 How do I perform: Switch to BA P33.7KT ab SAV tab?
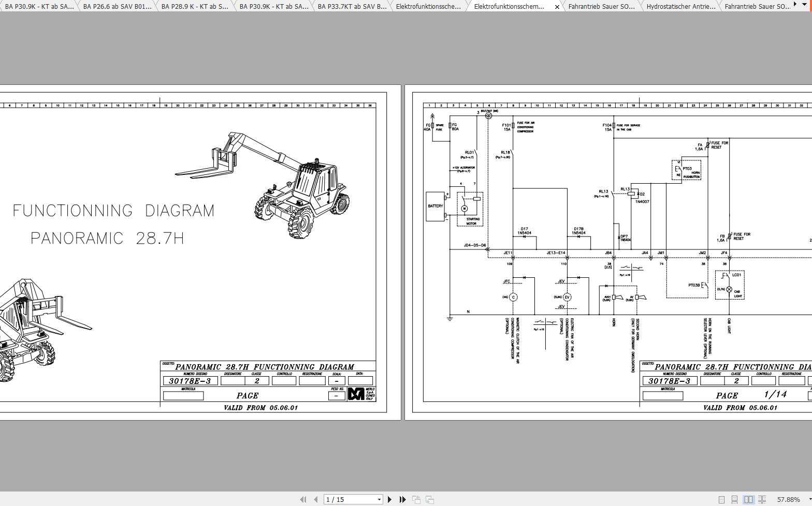pos(352,6)
